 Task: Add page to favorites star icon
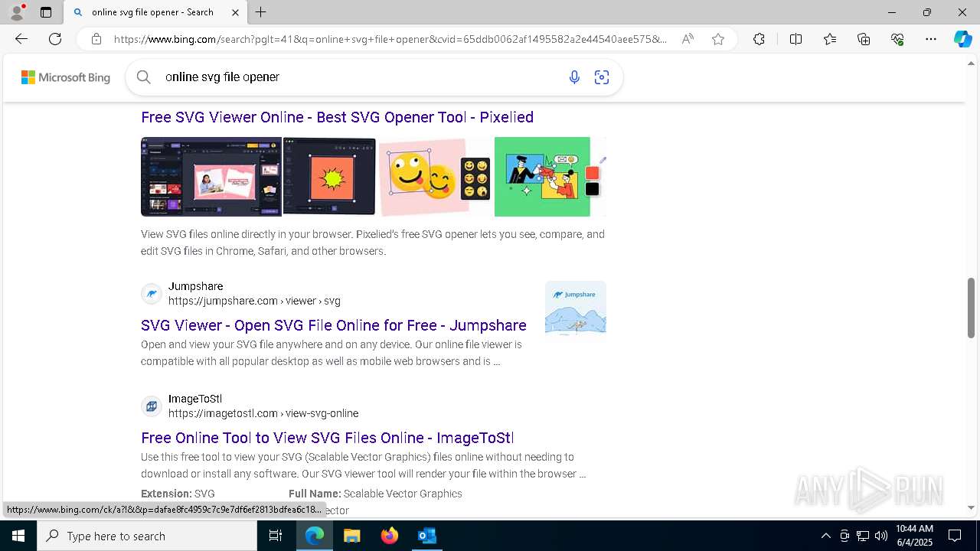click(718, 39)
